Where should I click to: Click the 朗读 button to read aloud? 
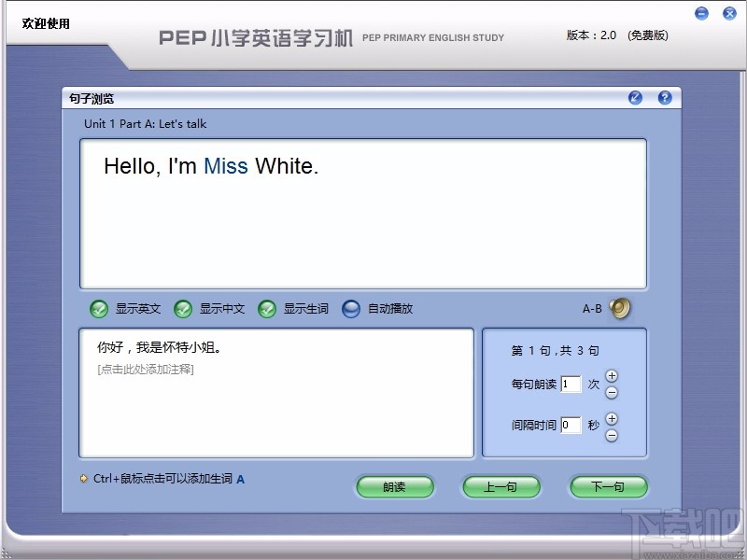[395, 487]
